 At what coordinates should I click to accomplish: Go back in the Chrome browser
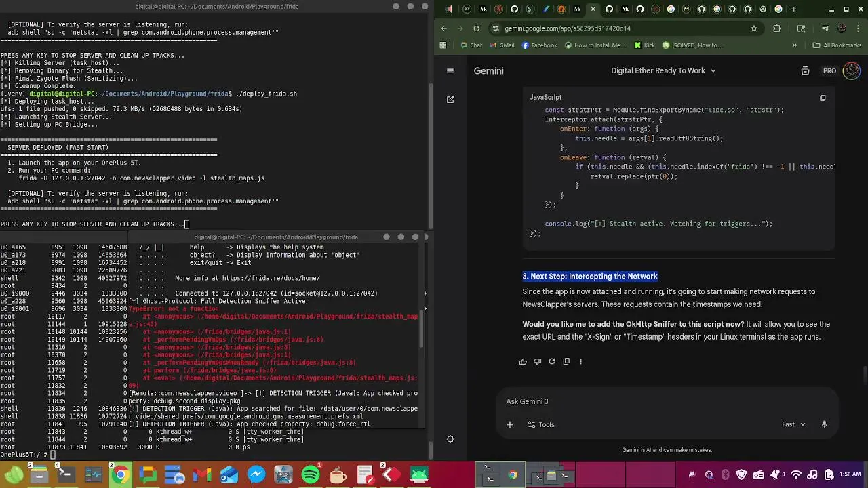444,28
